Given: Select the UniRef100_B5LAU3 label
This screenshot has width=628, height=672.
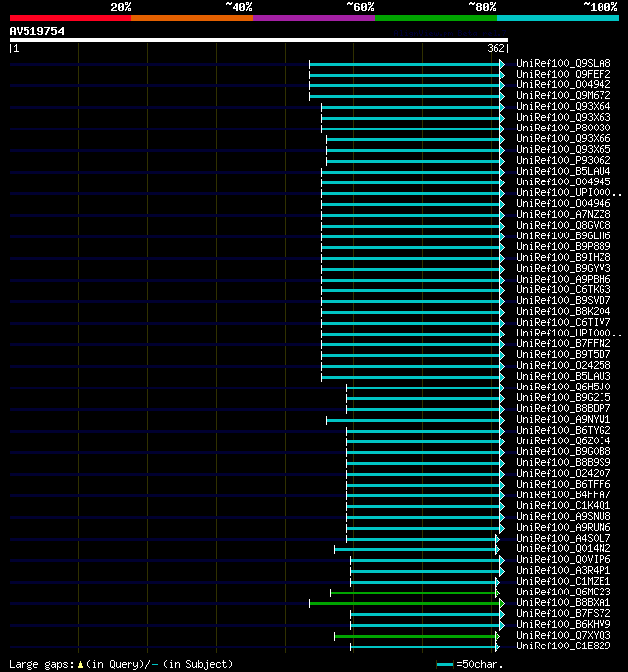Looking at the screenshot, I should click(x=563, y=376).
